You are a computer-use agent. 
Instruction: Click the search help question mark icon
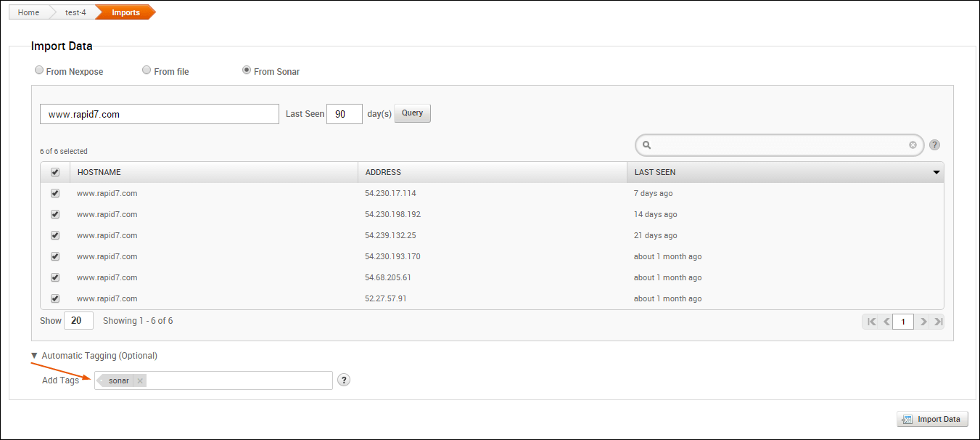click(934, 144)
